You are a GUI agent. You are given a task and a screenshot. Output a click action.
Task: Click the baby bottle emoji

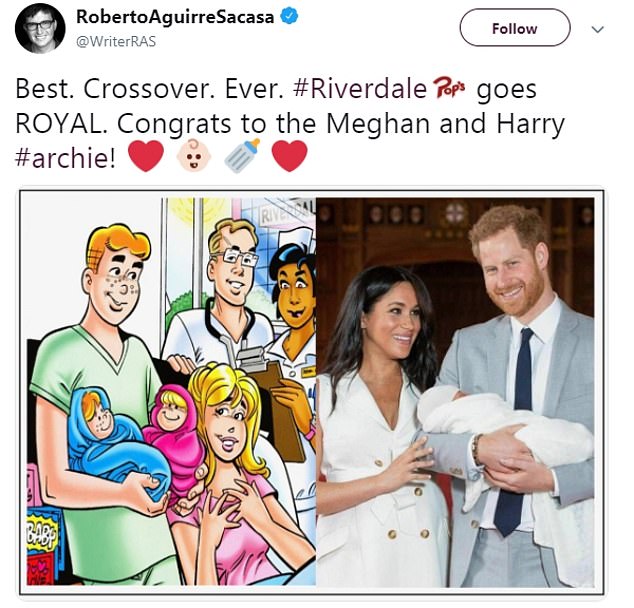click(x=242, y=156)
